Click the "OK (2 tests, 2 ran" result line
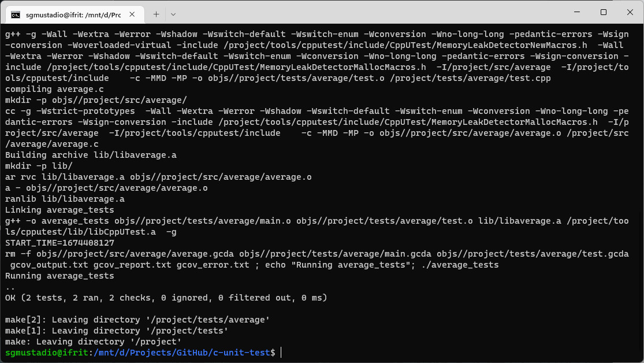 166,298
